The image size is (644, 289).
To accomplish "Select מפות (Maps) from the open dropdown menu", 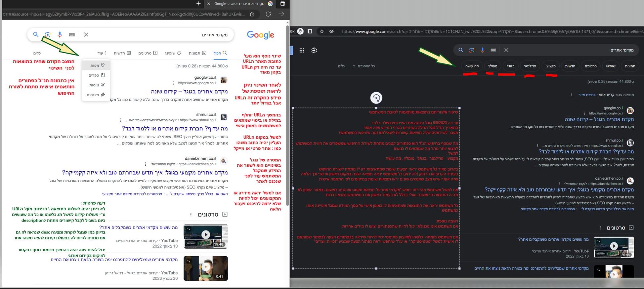I will 96,65.
